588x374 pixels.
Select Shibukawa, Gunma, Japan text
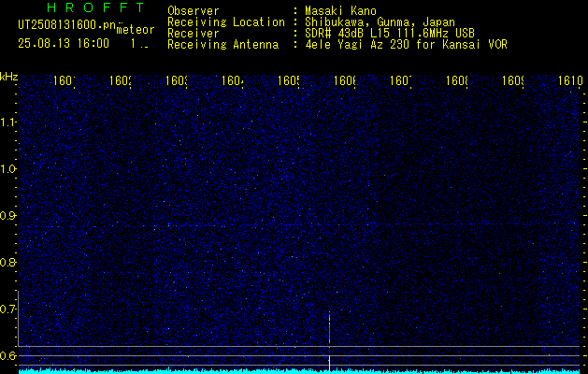380,22
